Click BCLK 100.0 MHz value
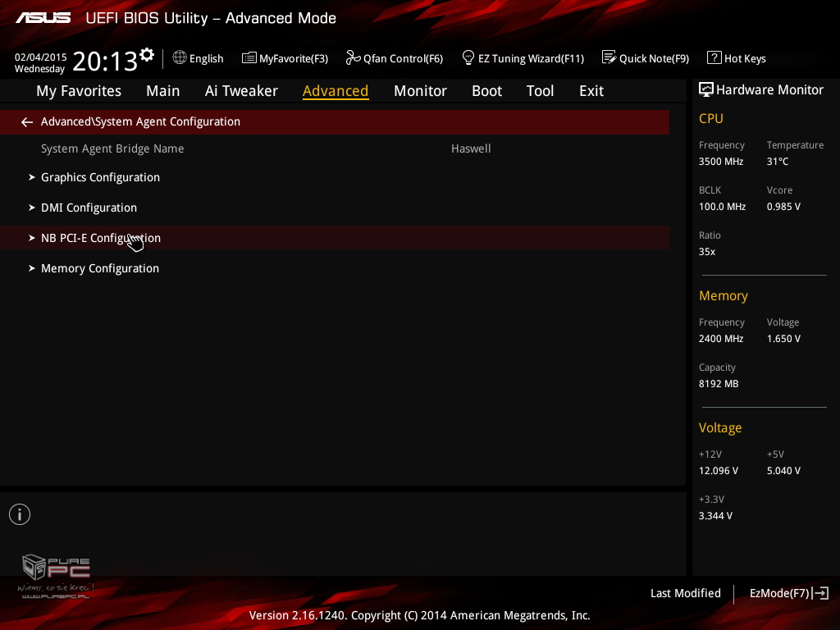The height and width of the screenshot is (630, 840). coord(722,206)
